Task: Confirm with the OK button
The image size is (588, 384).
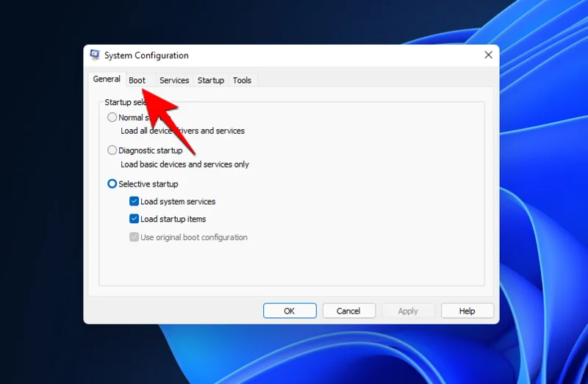Action: tap(290, 311)
